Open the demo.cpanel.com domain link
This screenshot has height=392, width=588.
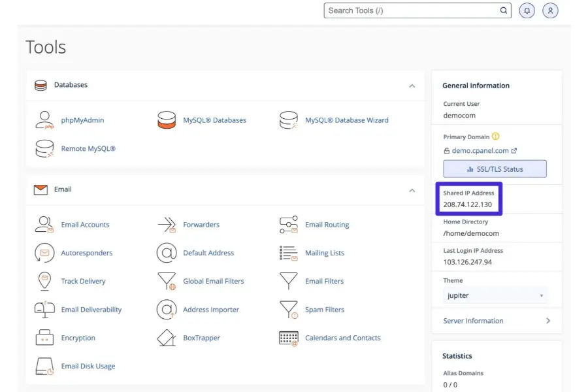point(480,150)
